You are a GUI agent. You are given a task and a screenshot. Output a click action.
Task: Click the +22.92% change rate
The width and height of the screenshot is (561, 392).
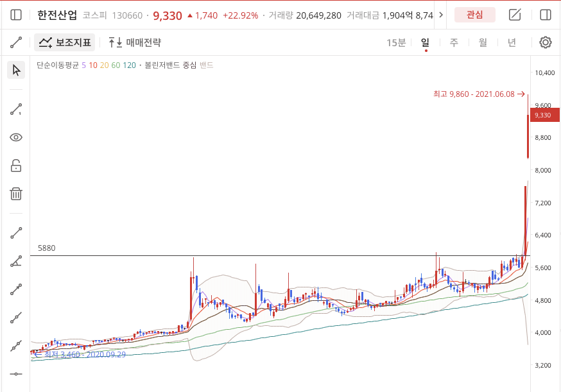241,15
